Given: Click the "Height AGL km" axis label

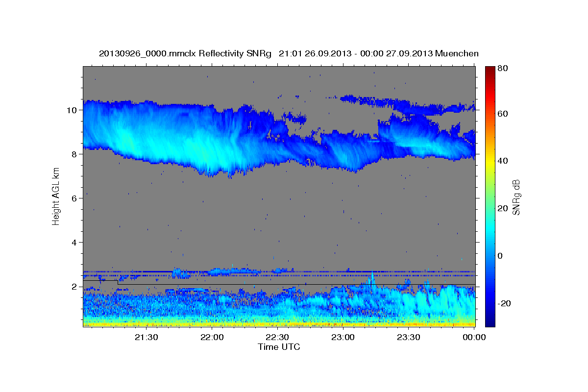Looking at the screenshot, I should click(56, 197).
